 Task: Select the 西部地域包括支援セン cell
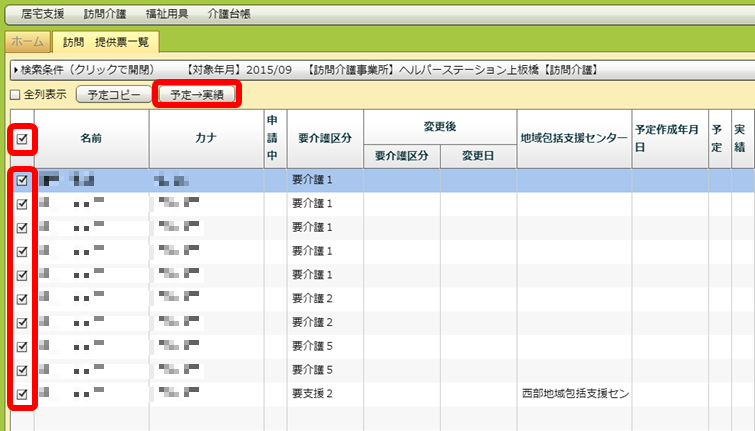coord(573,394)
